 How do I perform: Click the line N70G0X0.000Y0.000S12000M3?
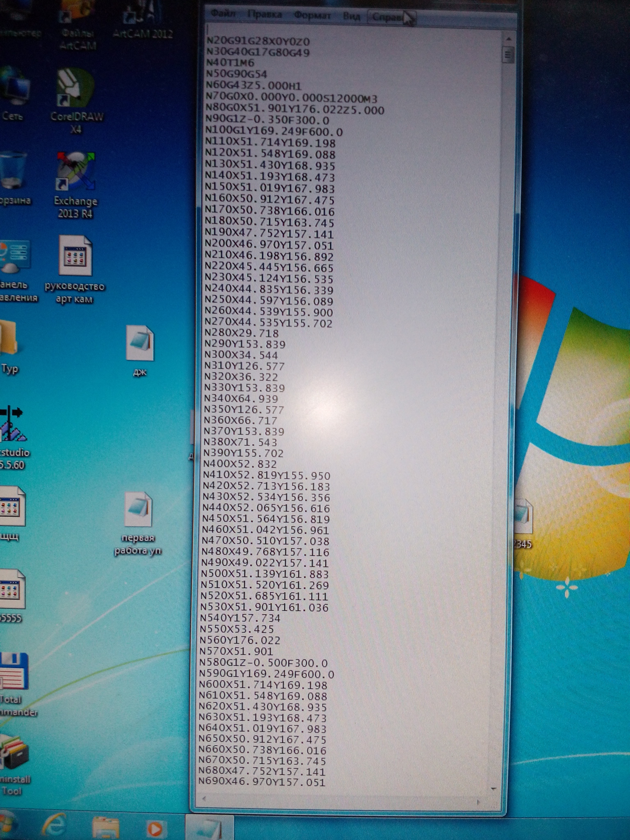(292, 98)
